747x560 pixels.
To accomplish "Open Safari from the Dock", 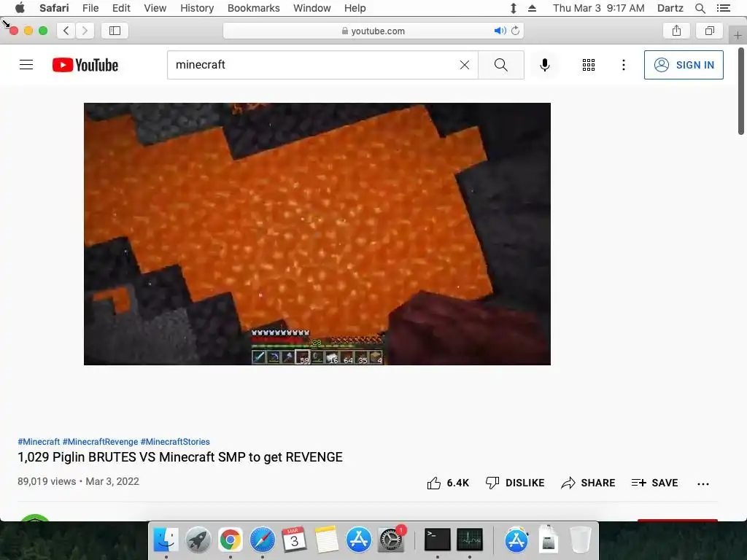I will tap(262, 540).
